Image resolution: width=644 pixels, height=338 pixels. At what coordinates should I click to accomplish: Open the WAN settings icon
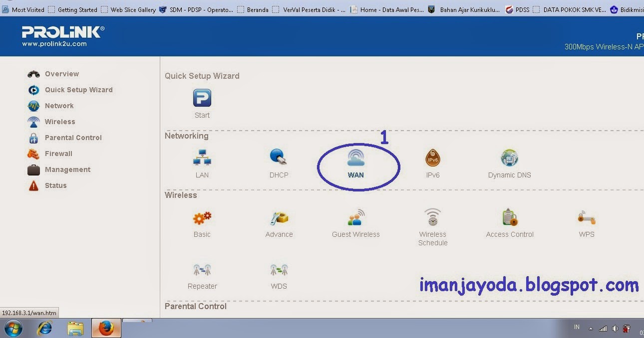[355, 162]
